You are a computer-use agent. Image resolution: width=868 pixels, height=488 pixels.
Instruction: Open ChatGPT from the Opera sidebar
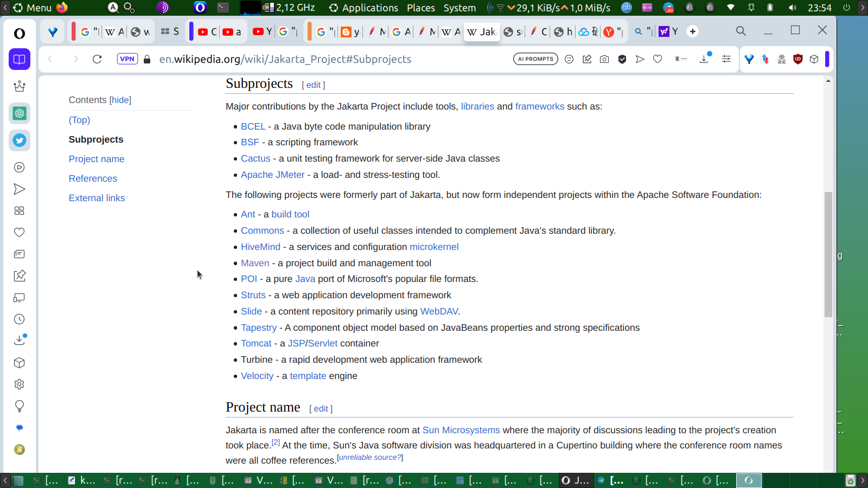click(x=20, y=113)
